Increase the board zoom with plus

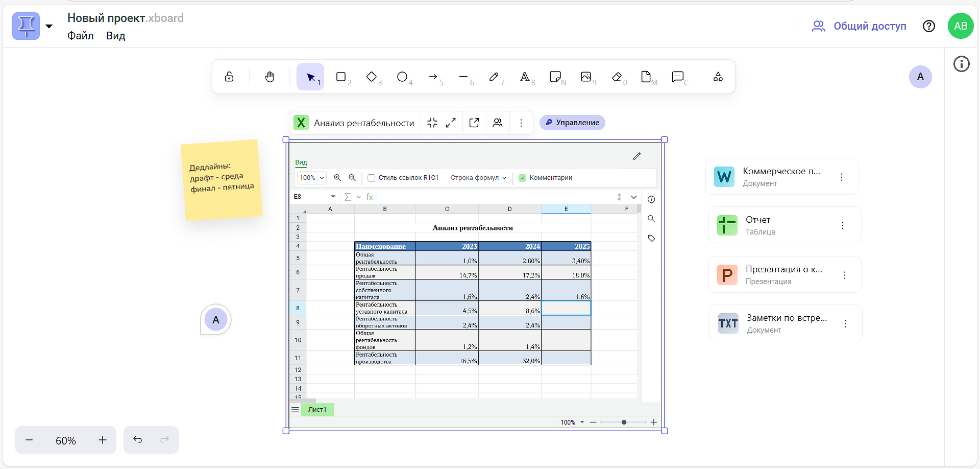(103, 440)
